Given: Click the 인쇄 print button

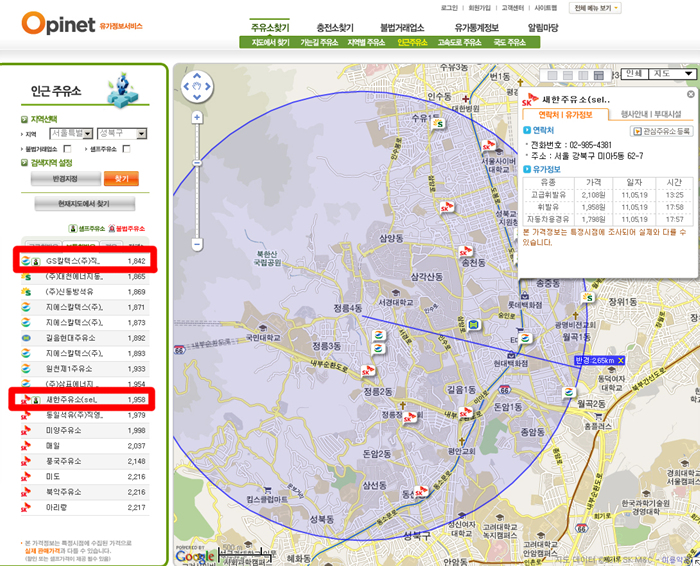Looking at the screenshot, I should [634, 74].
